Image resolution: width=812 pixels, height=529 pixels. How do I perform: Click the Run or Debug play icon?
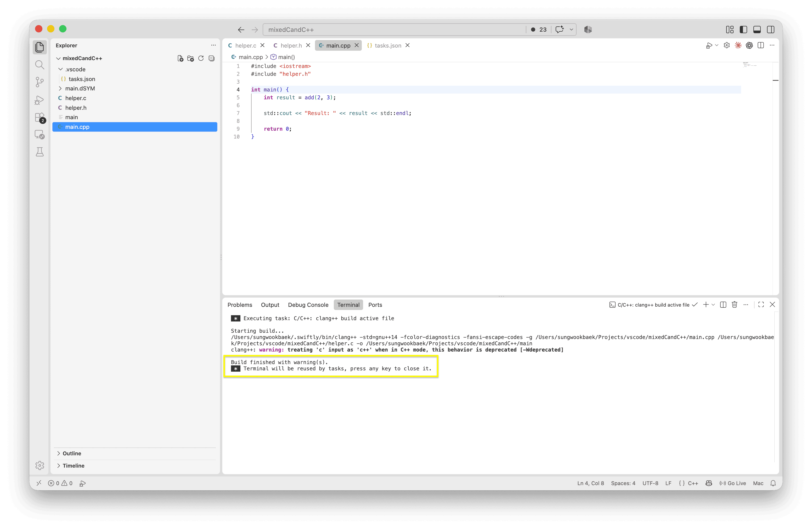(x=709, y=45)
